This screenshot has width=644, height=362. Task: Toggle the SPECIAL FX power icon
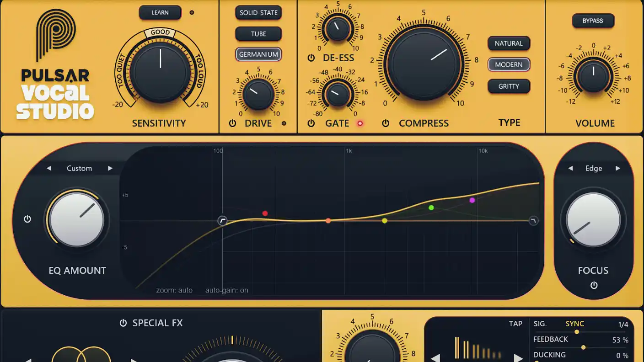tap(123, 323)
